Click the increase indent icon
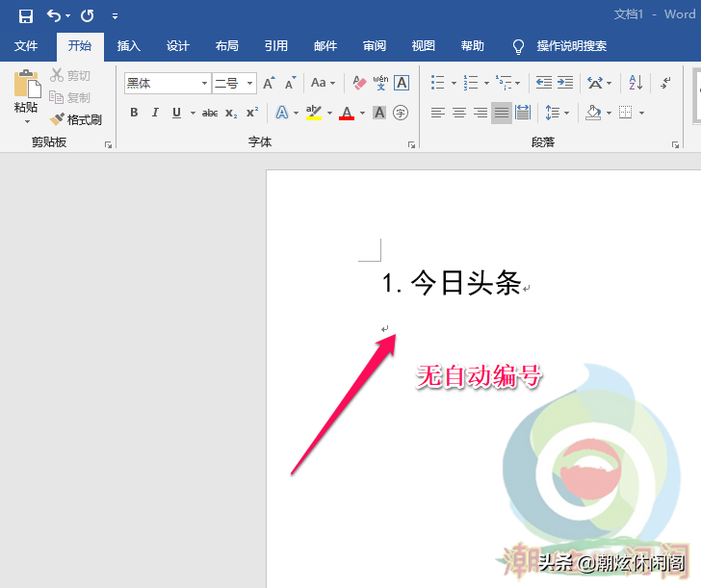 [565, 83]
